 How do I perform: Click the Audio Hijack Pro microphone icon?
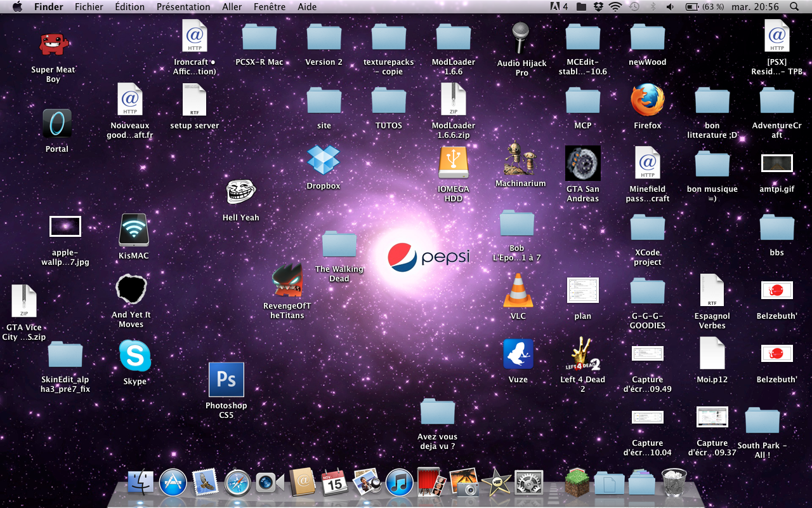(521, 38)
